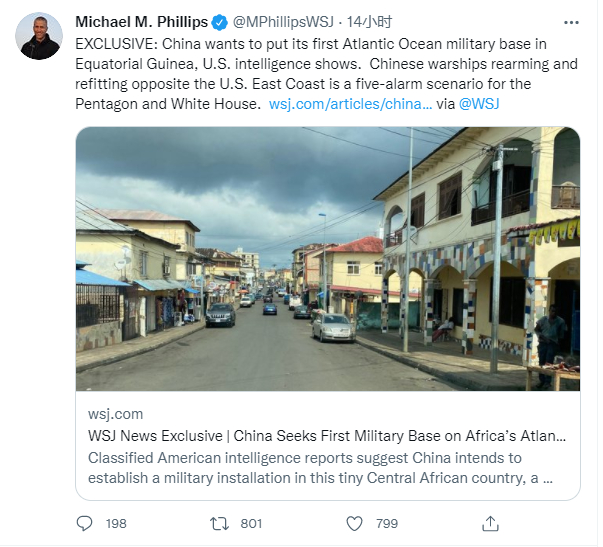
Task: Open Michael M. Phillips' profile avatar
Action: (x=41, y=37)
